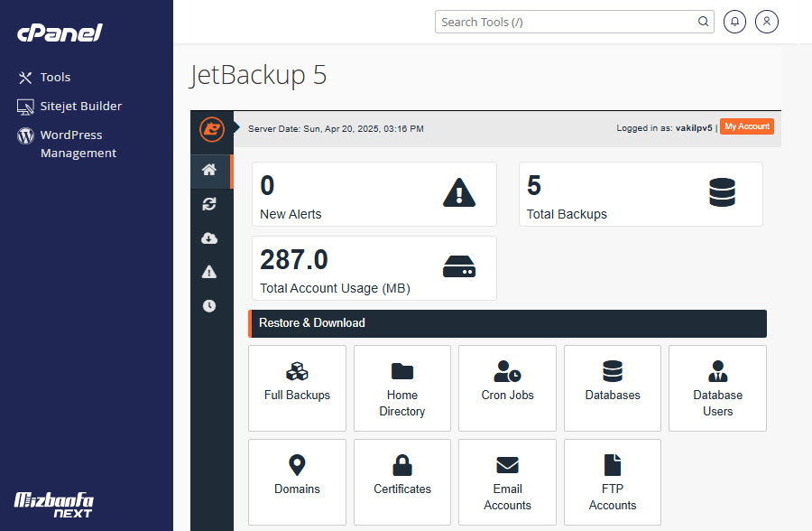Viewport: 812px width, 531px height.
Task: Open the alerts triangle icon in JetBackup sidebar
Action: coord(209,272)
